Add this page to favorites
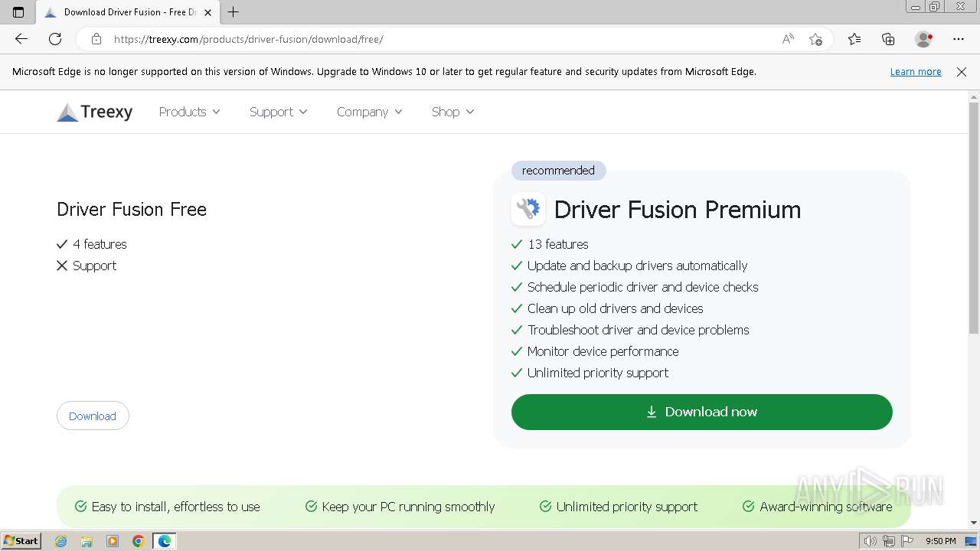Image resolution: width=980 pixels, height=551 pixels. [815, 39]
